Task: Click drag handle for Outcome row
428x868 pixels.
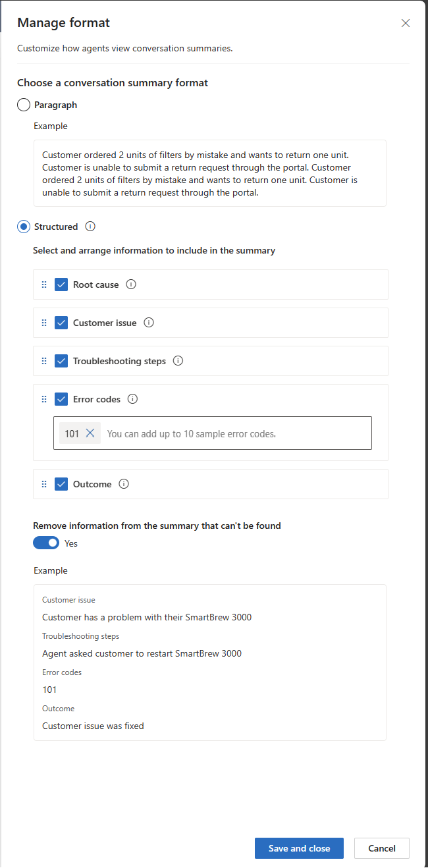Action: click(44, 484)
